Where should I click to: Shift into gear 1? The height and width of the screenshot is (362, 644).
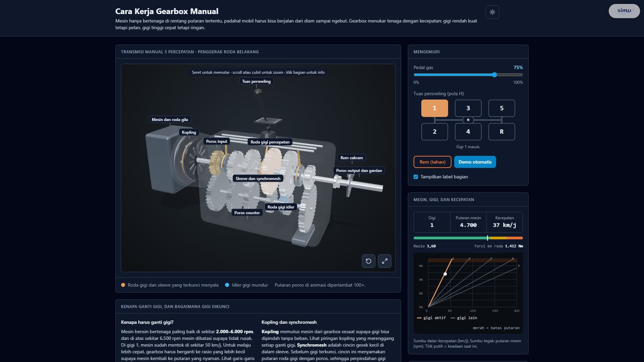point(434,108)
